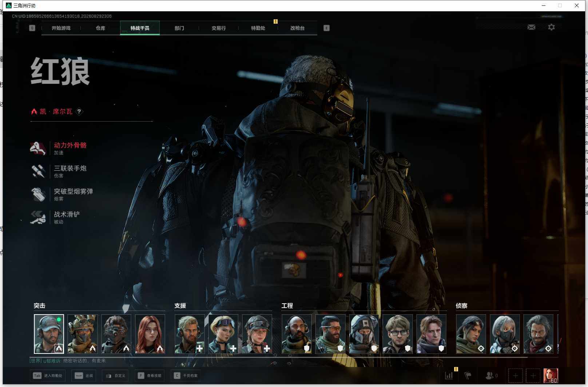Open the mail envelope icon

pyautogui.click(x=531, y=27)
